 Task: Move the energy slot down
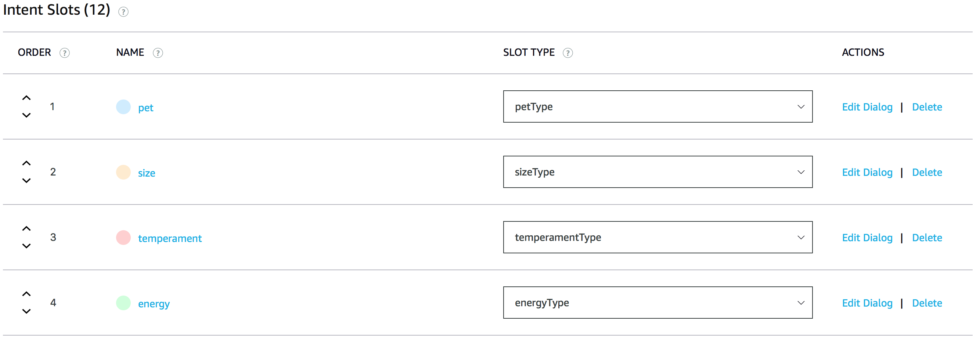26,311
